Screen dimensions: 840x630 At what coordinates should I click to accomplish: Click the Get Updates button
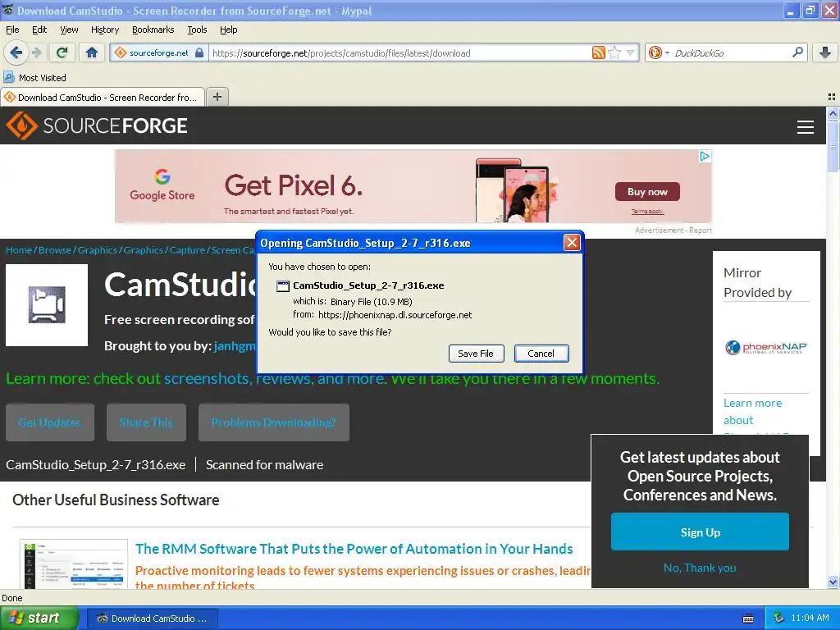click(x=50, y=422)
